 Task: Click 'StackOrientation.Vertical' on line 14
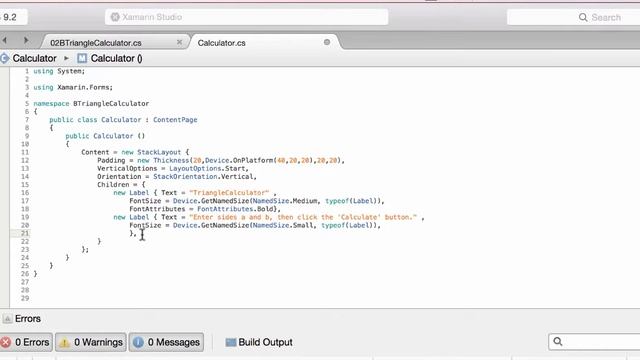tap(203, 176)
